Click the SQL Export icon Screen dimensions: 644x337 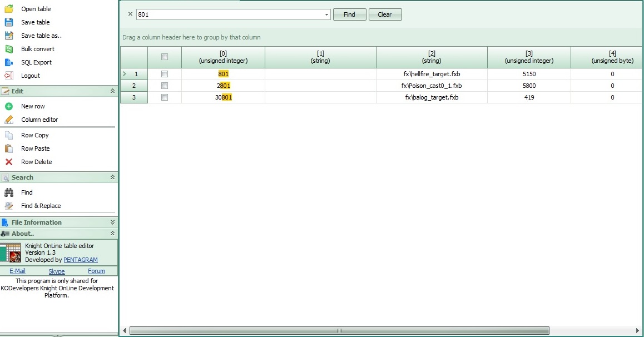tap(9, 62)
